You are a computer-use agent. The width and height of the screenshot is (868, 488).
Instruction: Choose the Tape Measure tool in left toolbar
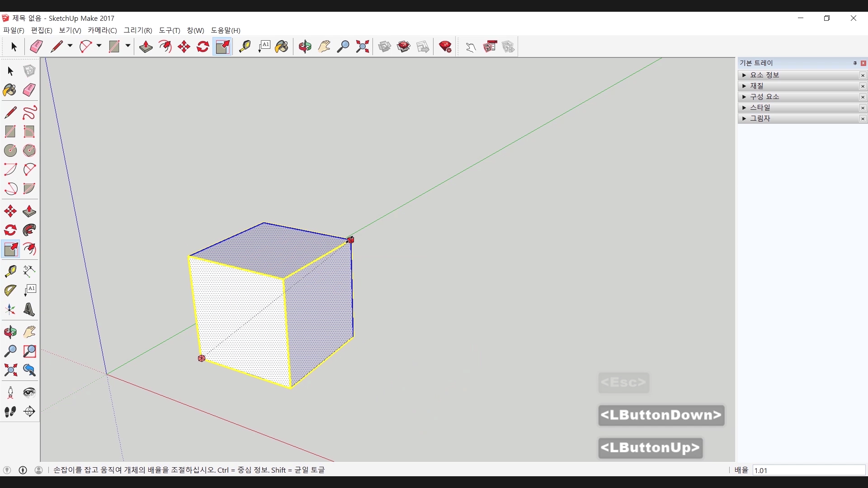tap(10, 271)
